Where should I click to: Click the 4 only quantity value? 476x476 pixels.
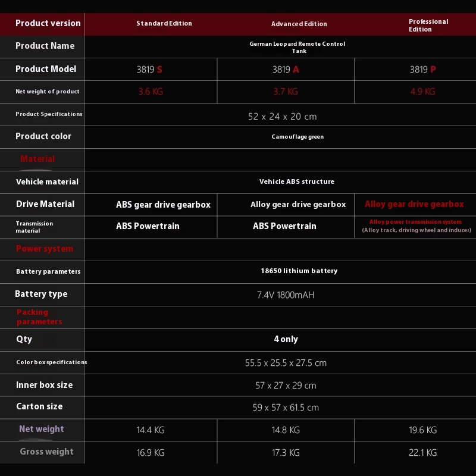pos(286,339)
